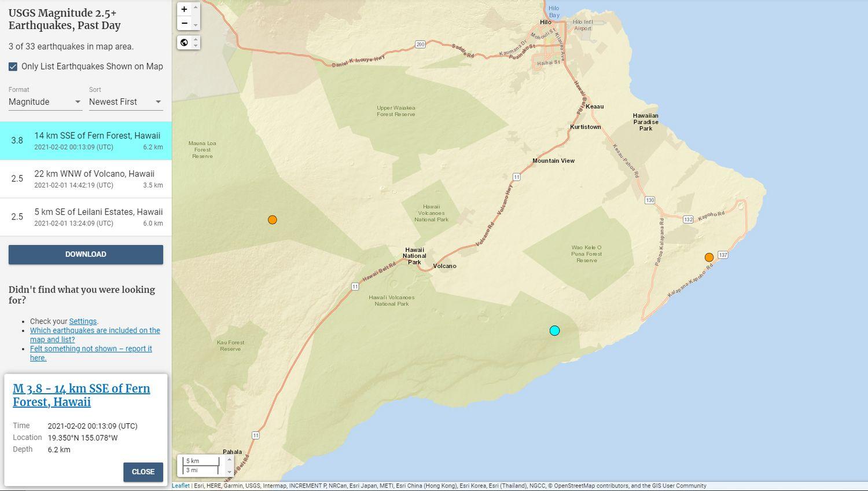Zoom out the map with minus button
This screenshot has width=868, height=491.
(184, 23)
